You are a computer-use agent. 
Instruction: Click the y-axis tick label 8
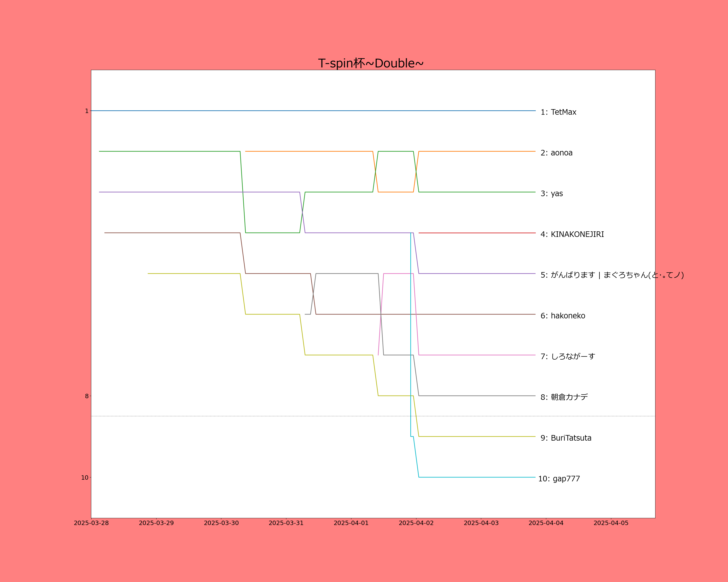point(86,396)
